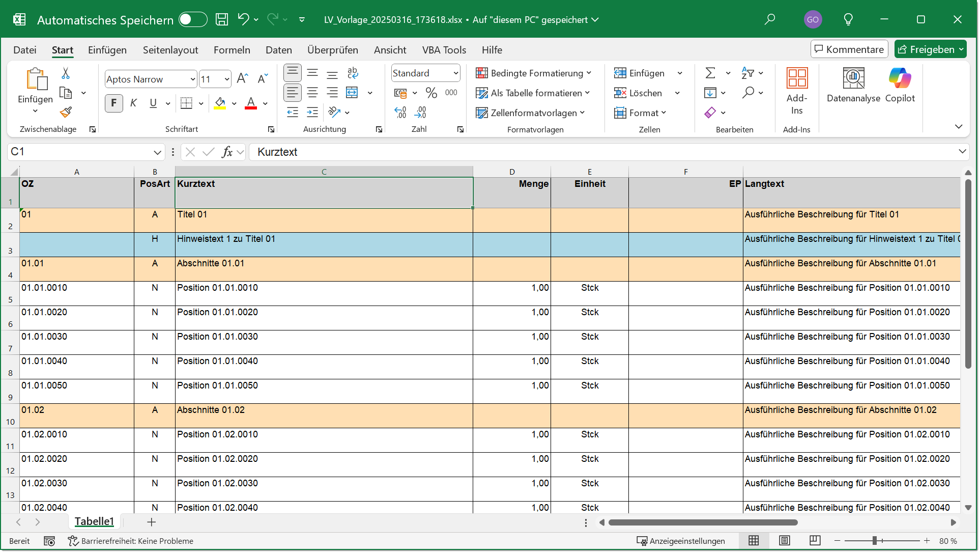Click the Cut scissors icon

(66, 73)
